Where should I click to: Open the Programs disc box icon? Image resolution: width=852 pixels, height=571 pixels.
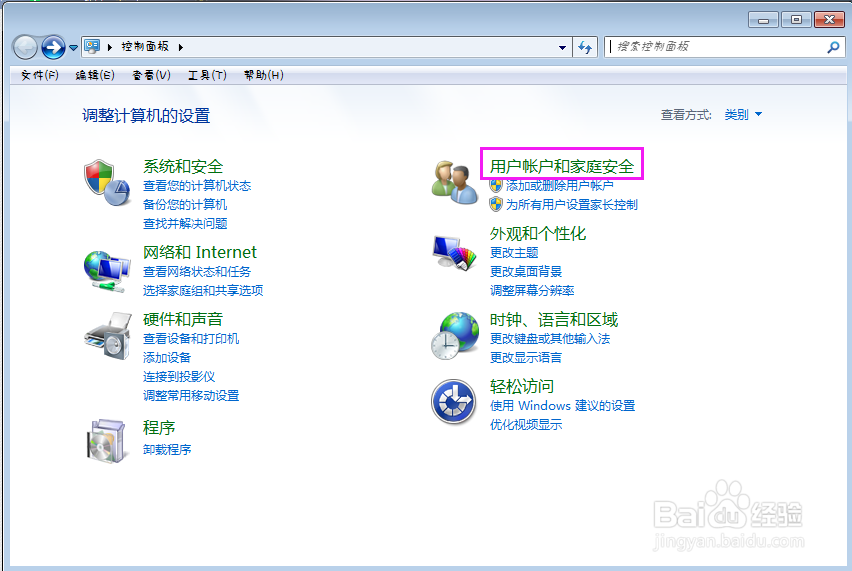click(106, 440)
